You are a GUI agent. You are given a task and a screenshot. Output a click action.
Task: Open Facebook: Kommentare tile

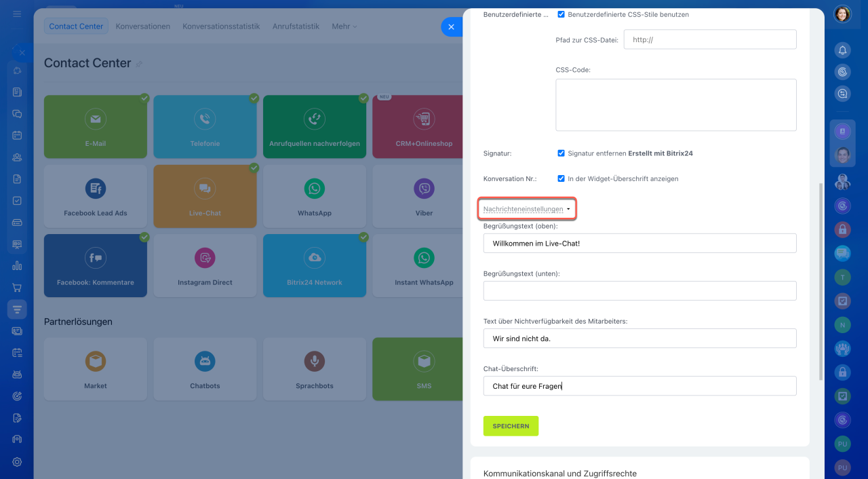pyautogui.click(x=96, y=265)
